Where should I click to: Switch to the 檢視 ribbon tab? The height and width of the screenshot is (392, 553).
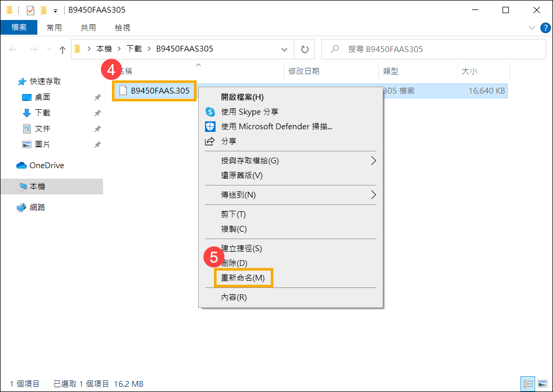pyautogui.click(x=122, y=27)
